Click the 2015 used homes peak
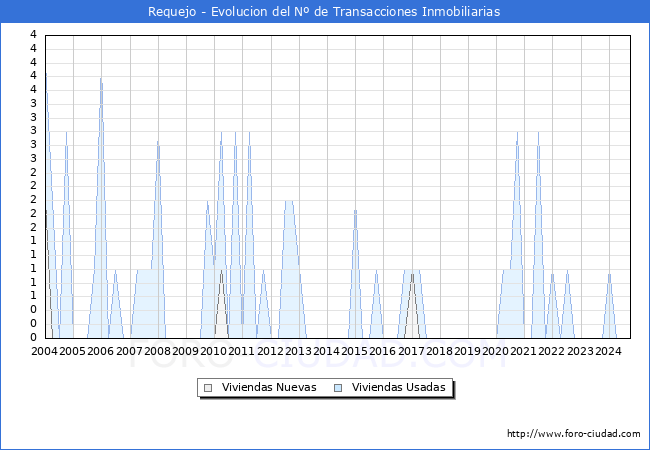This screenshot has width=650, height=450. 355,211
